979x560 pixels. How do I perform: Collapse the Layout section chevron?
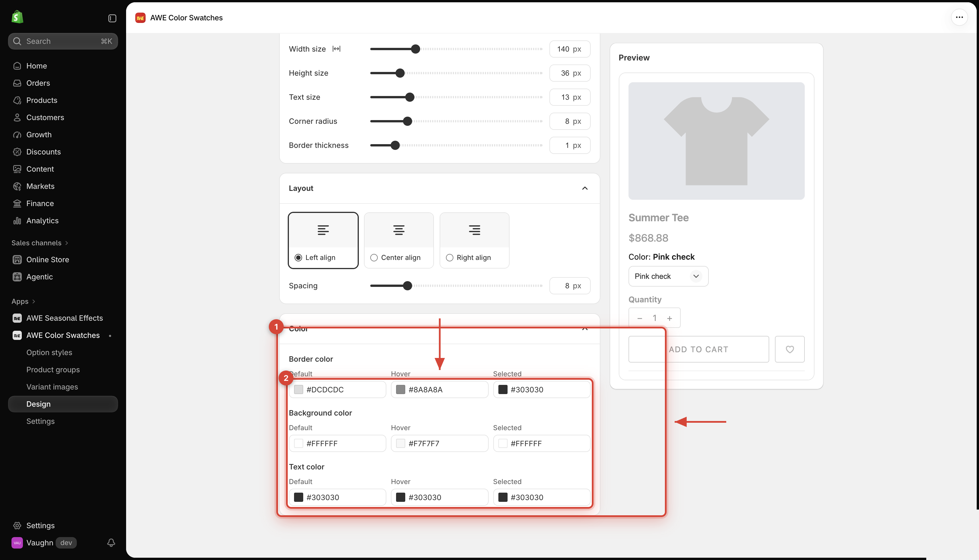pyautogui.click(x=585, y=188)
